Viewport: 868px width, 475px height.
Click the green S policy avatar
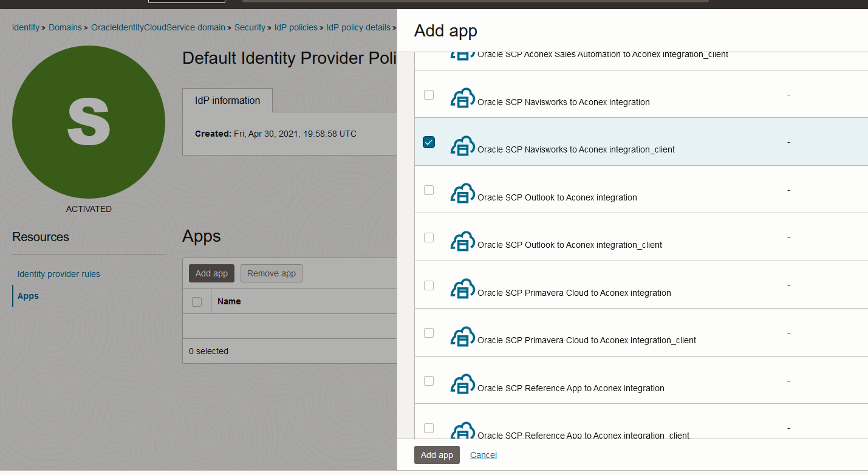(89, 122)
